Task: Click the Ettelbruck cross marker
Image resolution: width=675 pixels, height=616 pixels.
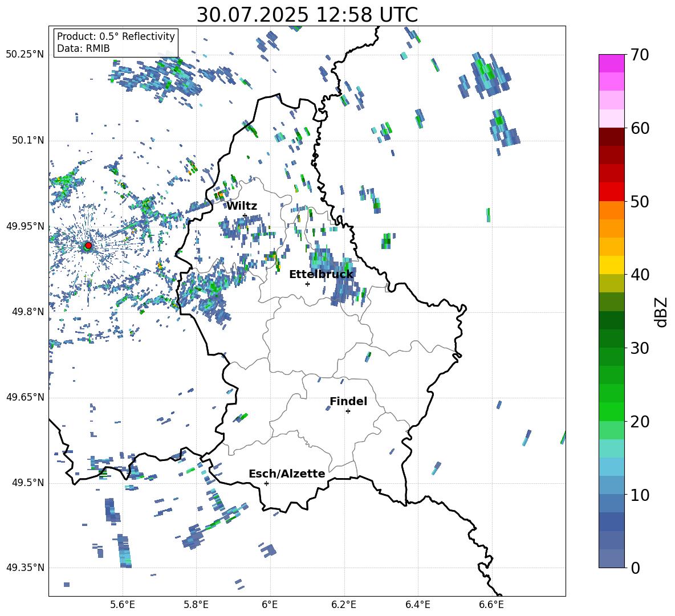Action: [307, 284]
